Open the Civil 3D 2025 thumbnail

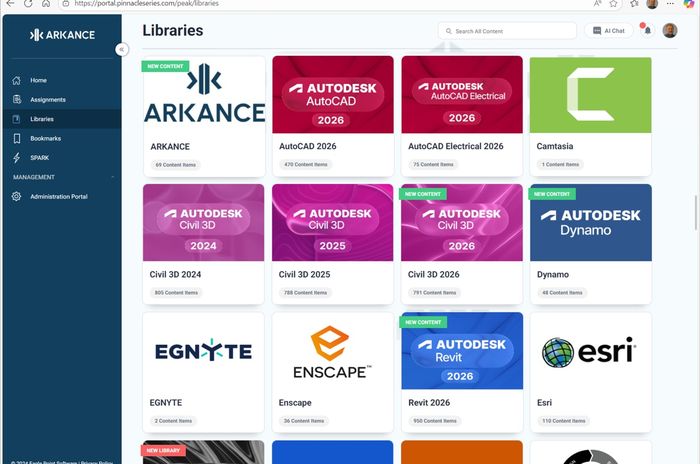[333, 222]
